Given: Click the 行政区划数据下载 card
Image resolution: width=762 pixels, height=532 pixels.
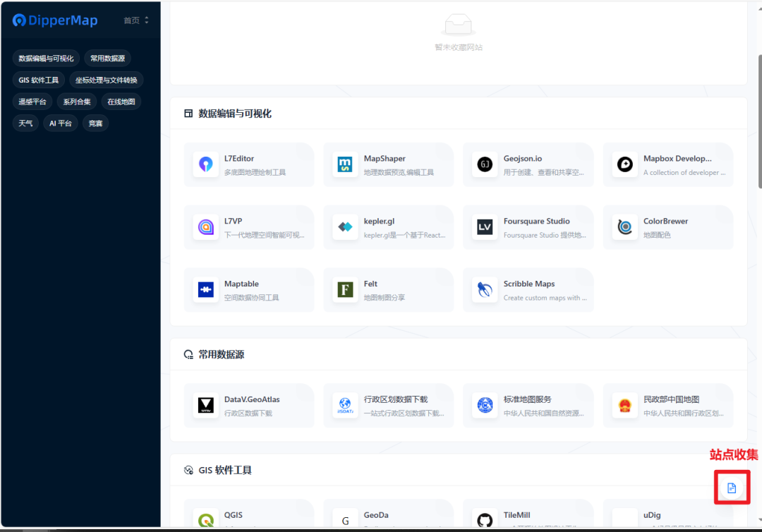Looking at the screenshot, I should click(x=389, y=406).
